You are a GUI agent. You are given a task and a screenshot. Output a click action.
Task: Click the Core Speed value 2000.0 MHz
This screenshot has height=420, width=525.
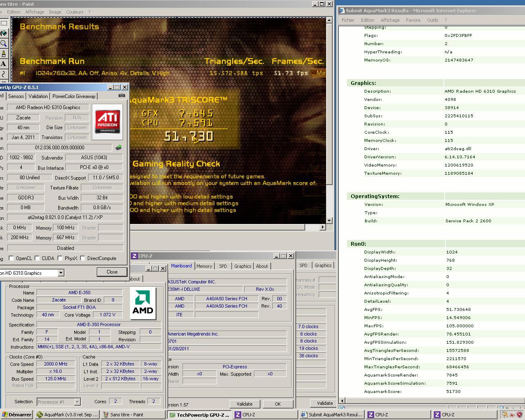point(56,364)
